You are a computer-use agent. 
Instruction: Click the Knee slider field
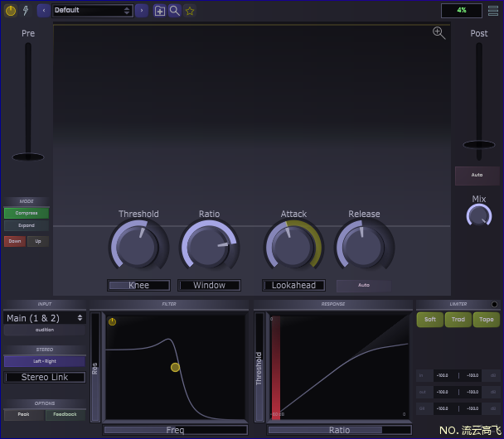[138, 285]
